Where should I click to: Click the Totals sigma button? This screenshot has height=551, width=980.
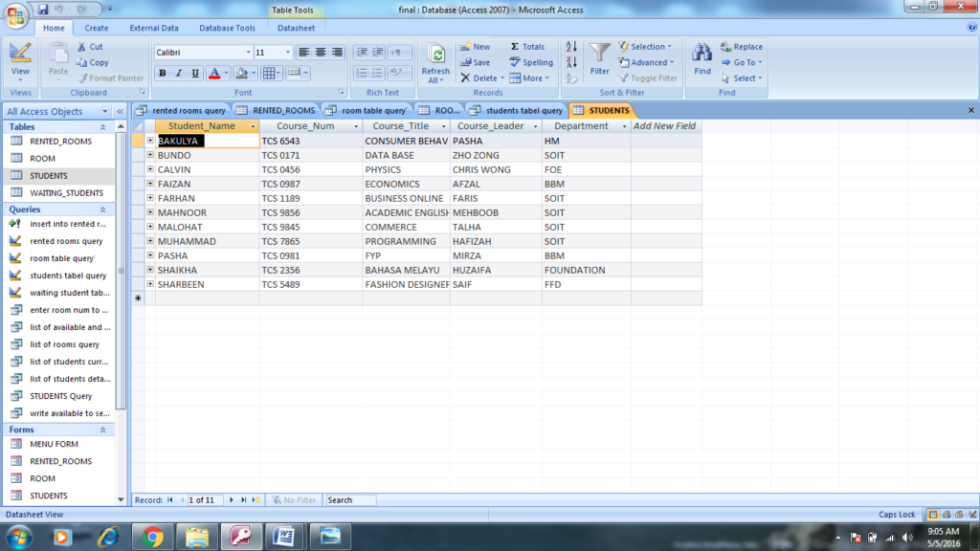[x=527, y=47]
